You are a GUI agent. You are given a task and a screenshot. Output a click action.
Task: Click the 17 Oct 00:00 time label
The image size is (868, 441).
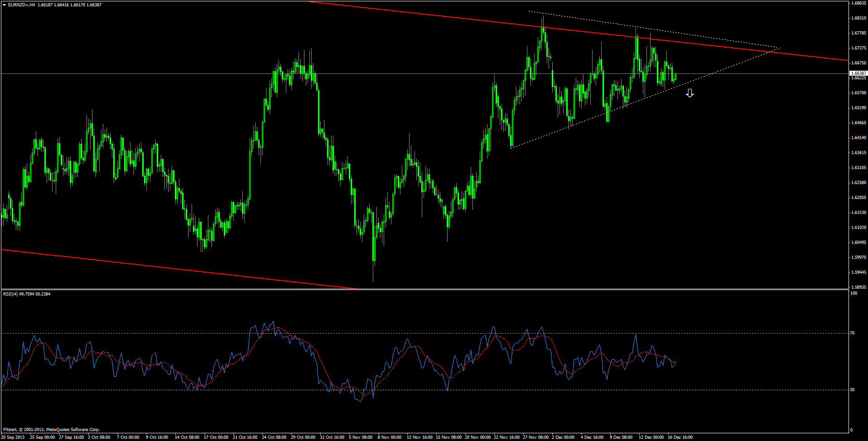[x=216, y=437]
